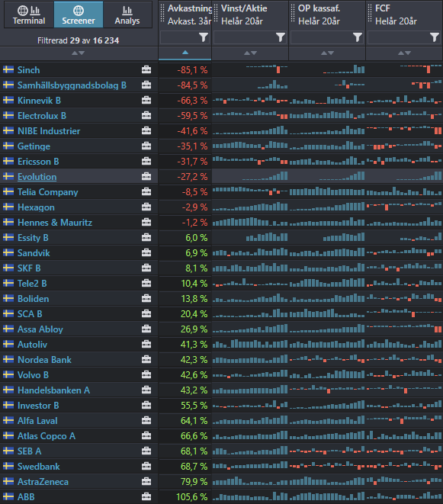Click briefcase icon for Hexagon
This screenshot has height=504, width=443.
point(146,207)
